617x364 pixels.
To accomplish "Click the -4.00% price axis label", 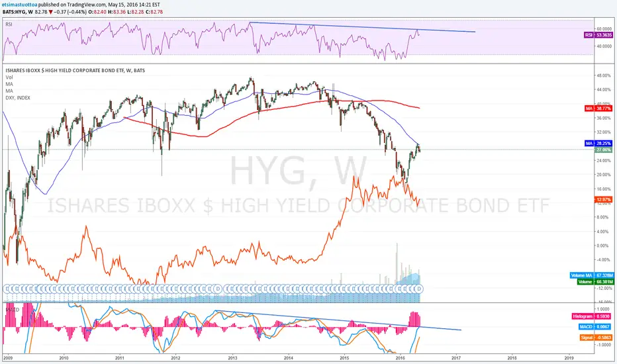I will coord(604,259).
